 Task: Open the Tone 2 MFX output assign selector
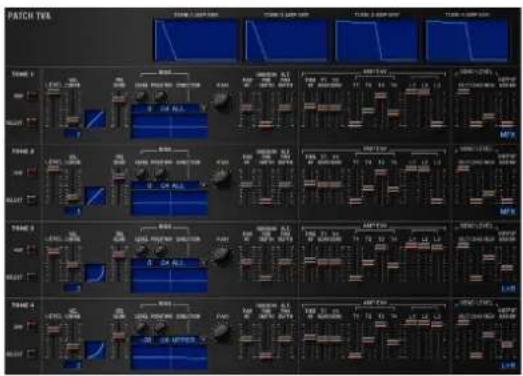pyautogui.click(x=508, y=212)
